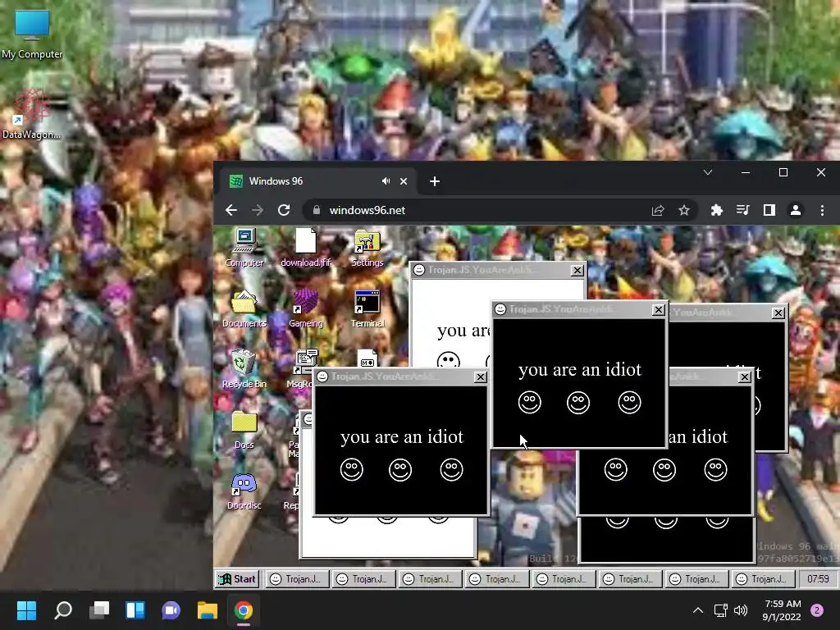Open Widgets on the taskbar

[x=135, y=610]
